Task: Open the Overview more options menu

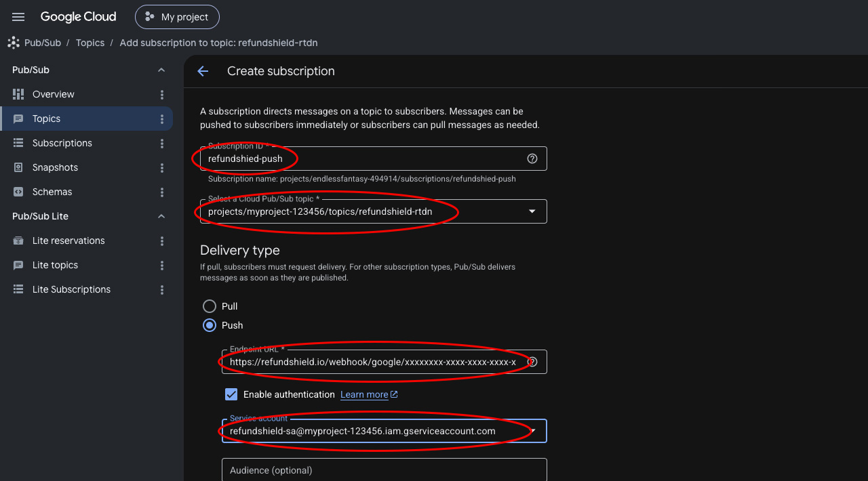Action: click(161, 94)
